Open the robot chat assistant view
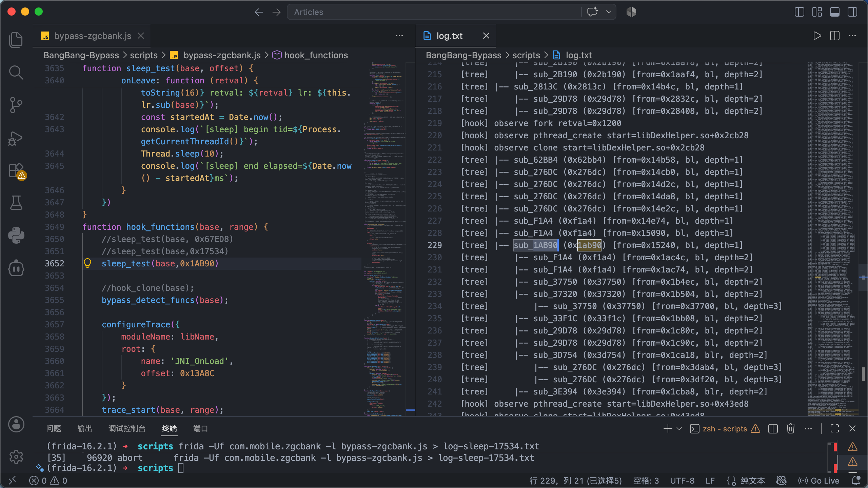The width and height of the screenshot is (868, 488). (x=16, y=268)
